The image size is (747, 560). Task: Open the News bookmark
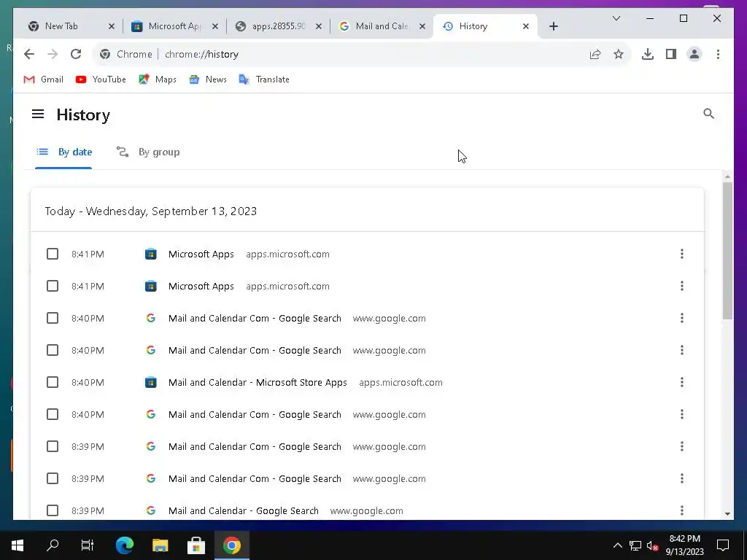(207, 79)
